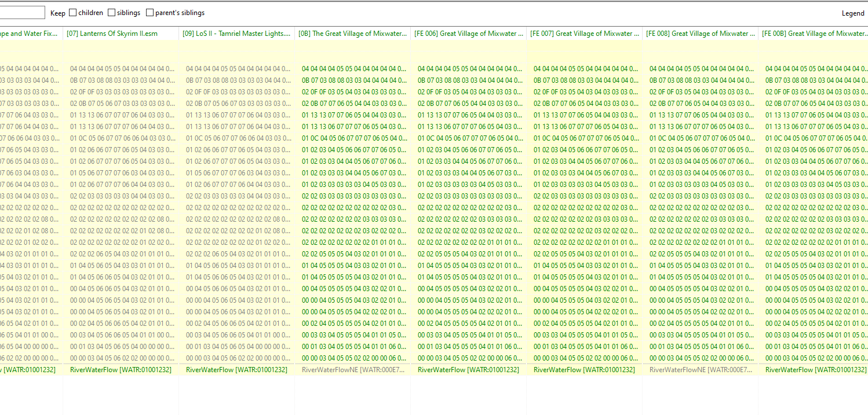Enable the children checkbox

point(73,13)
